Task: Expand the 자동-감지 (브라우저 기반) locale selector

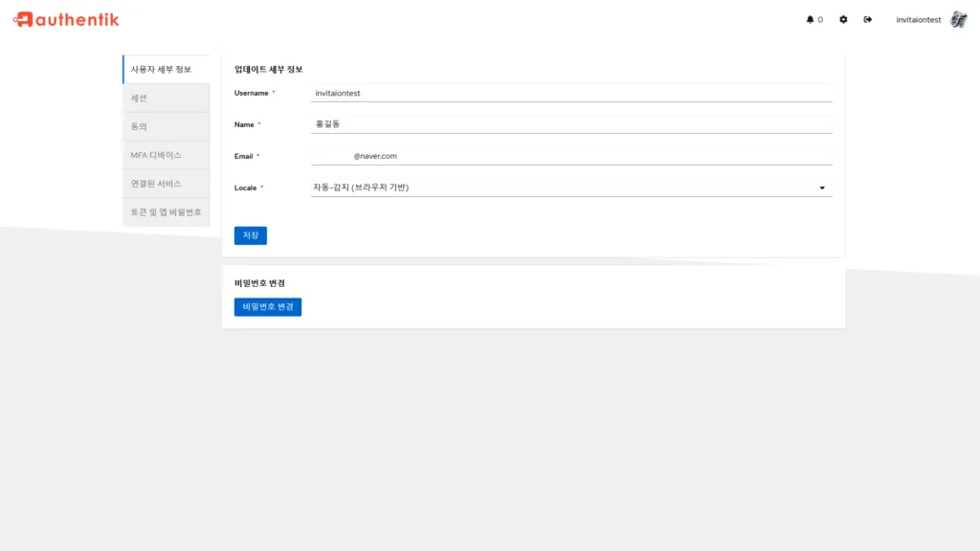Action: 571,187
